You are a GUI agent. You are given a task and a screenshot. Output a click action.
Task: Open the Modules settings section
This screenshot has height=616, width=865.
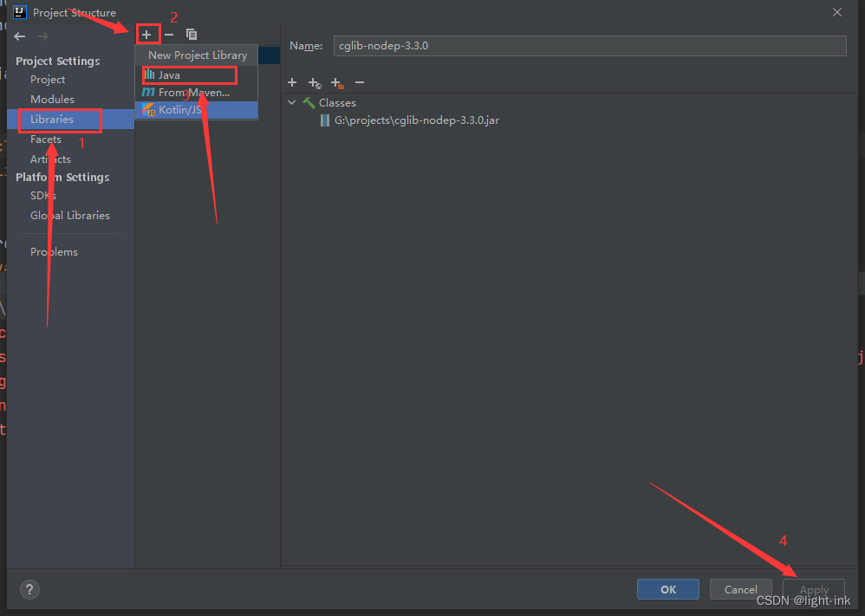click(x=52, y=100)
